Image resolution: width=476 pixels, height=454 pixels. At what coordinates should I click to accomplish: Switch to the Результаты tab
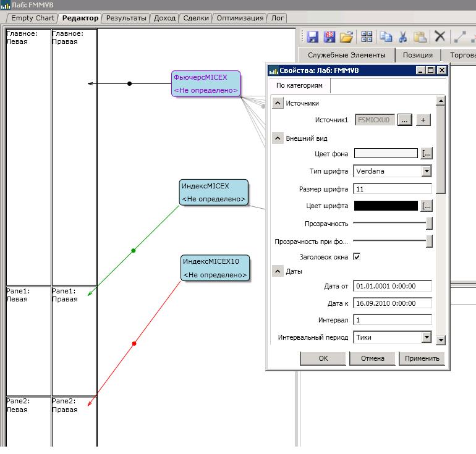(x=126, y=18)
